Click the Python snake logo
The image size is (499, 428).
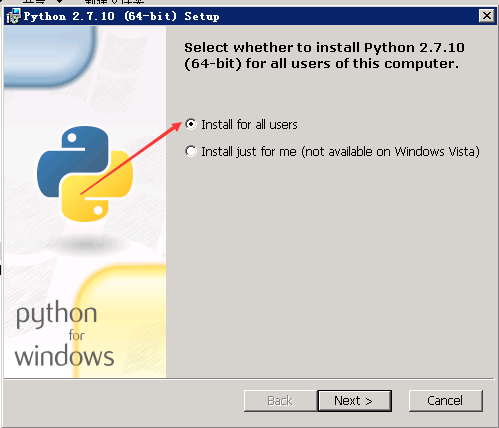tap(85, 174)
